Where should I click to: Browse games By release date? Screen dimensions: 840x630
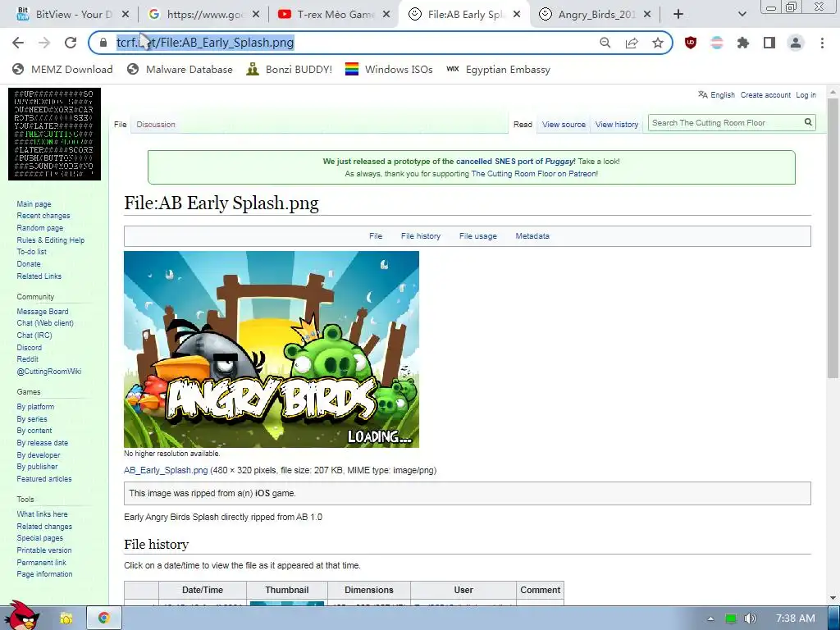point(43,443)
